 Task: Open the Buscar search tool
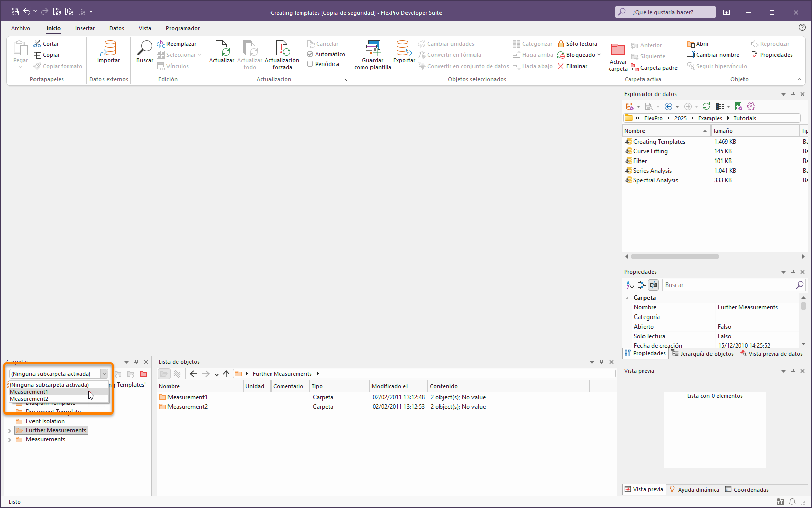pyautogui.click(x=145, y=49)
